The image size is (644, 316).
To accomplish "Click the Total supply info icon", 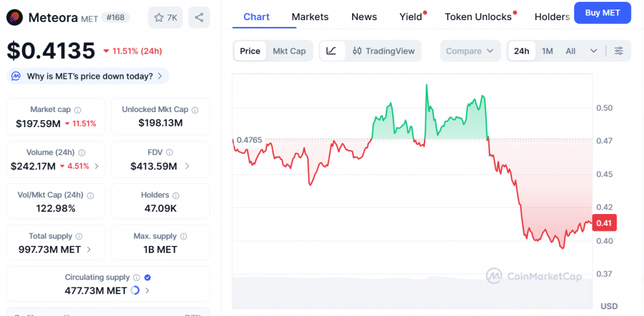I will pyautogui.click(x=79, y=236).
